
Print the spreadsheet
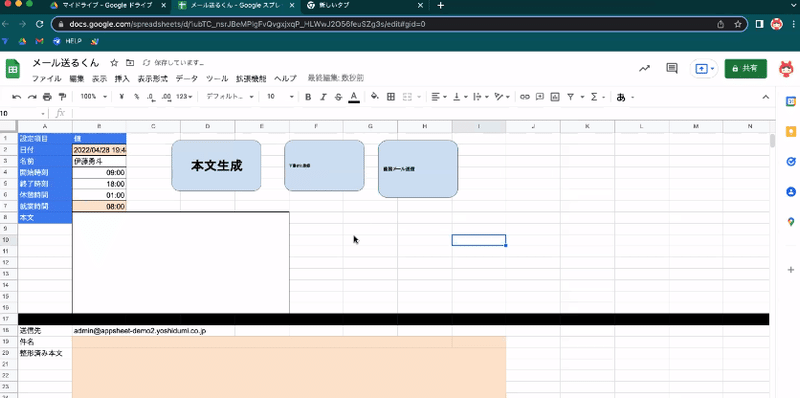[x=47, y=97]
